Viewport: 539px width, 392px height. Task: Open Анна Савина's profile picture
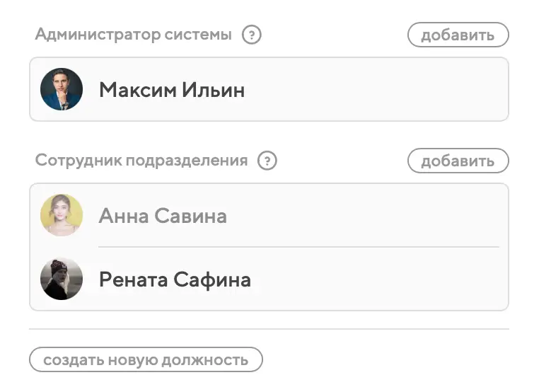(x=62, y=215)
